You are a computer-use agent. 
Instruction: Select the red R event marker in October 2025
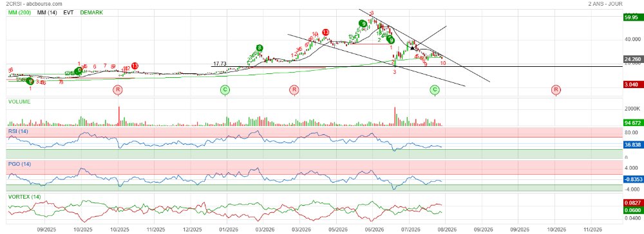(x=118, y=89)
